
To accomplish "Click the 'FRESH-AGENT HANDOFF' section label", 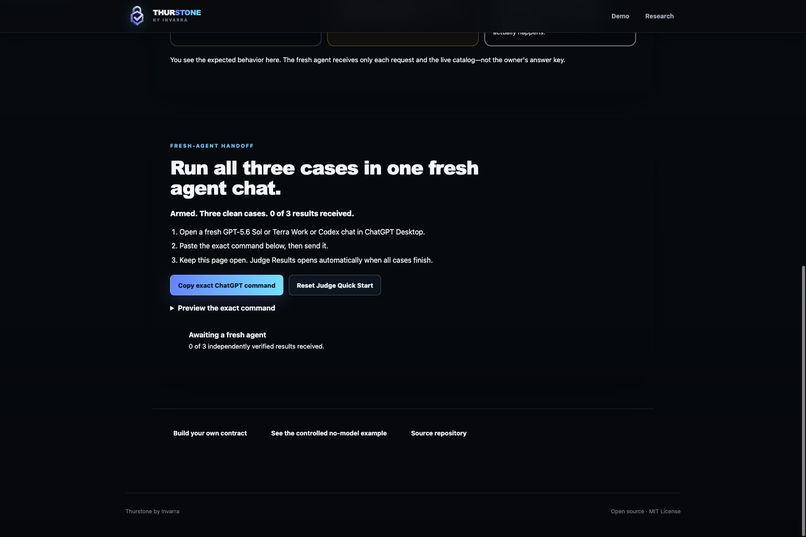I will coord(212,146).
